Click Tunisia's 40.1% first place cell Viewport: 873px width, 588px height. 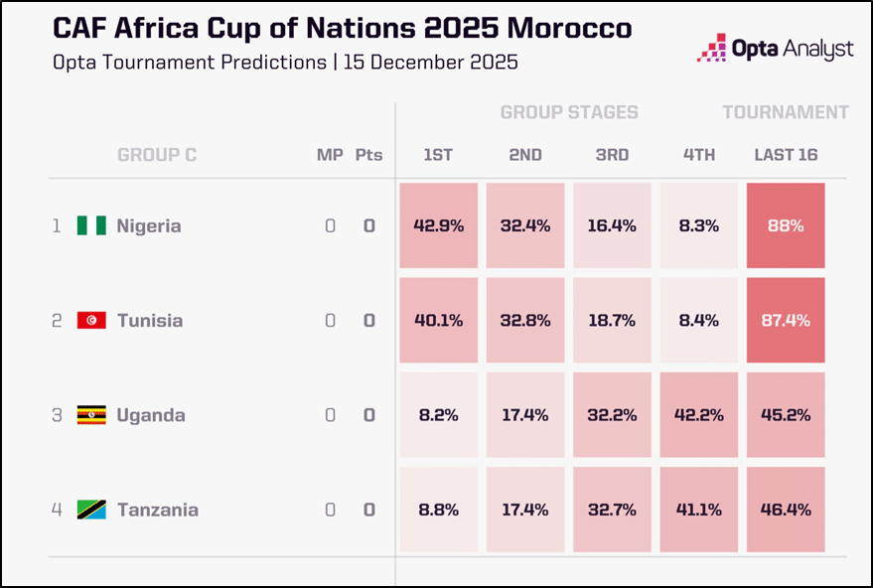438,321
